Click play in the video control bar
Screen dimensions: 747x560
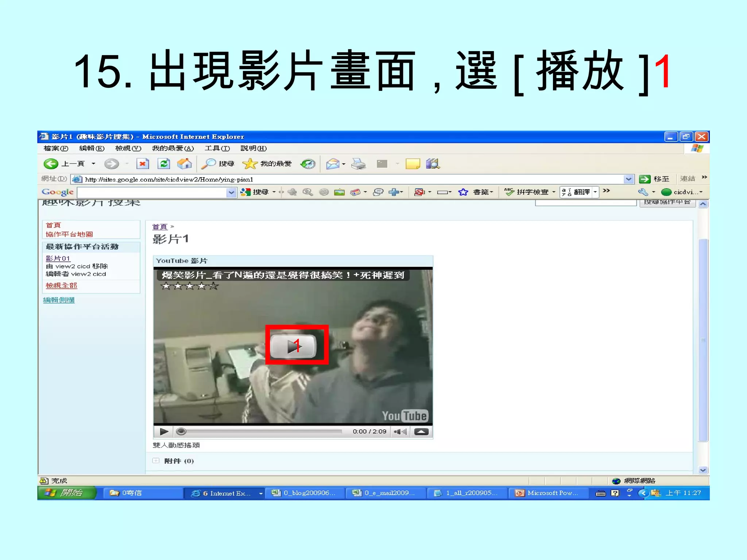(164, 432)
